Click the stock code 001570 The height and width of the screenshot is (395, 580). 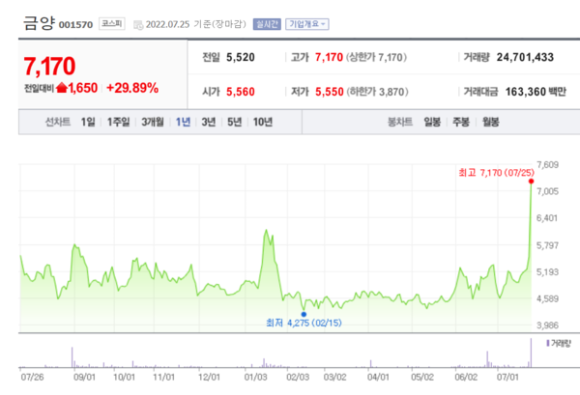click(76, 25)
